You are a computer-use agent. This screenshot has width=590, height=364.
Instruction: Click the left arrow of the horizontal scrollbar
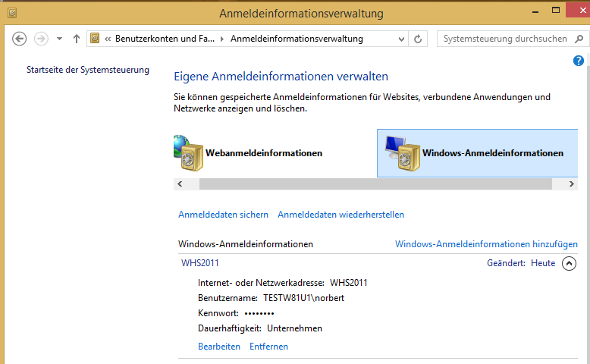click(180, 184)
